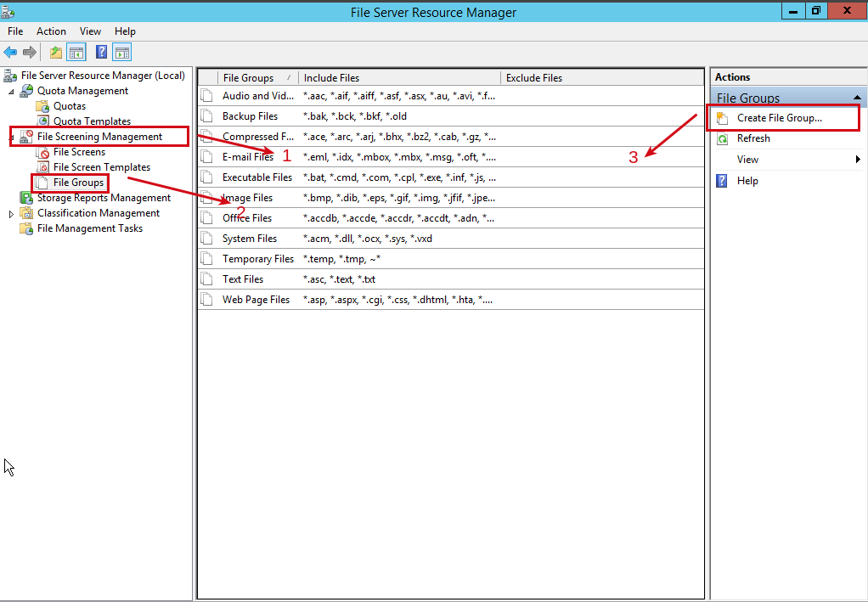Open the Action menu
Screen dimensions: 868x602
(51, 31)
